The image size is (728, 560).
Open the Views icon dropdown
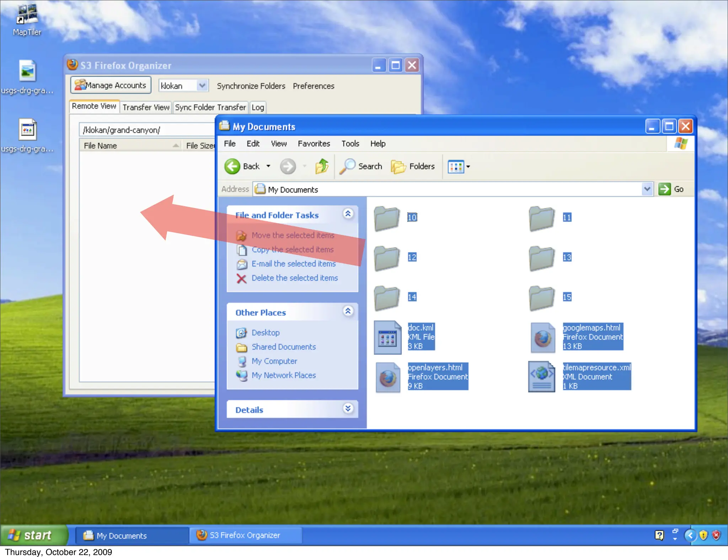(x=459, y=166)
